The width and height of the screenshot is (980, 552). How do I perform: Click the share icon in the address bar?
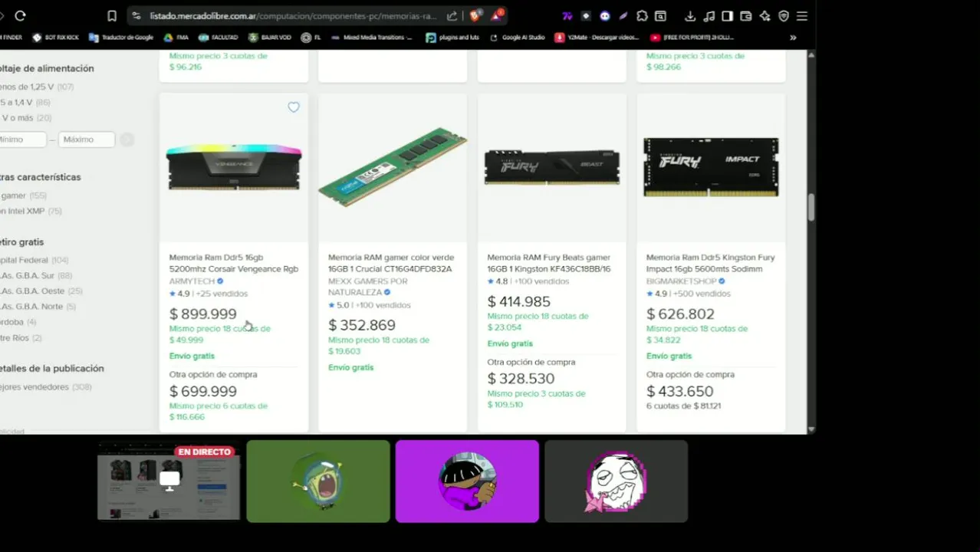452,15
